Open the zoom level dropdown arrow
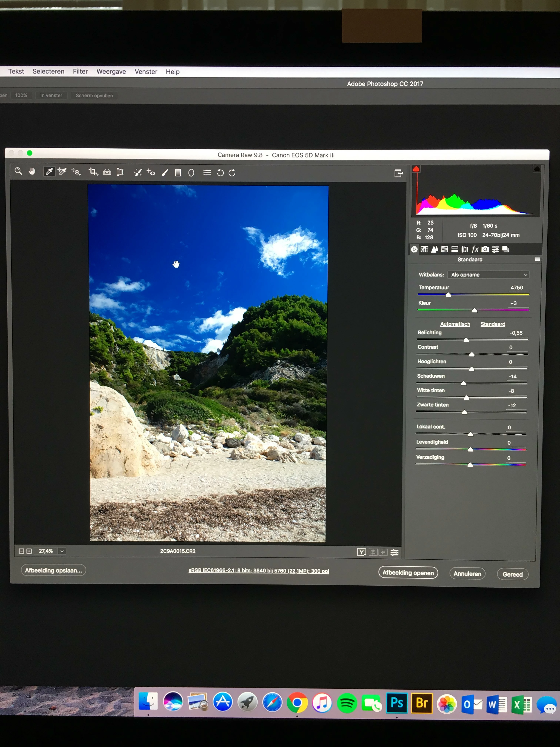Image resolution: width=560 pixels, height=747 pixels. [62, 551]
